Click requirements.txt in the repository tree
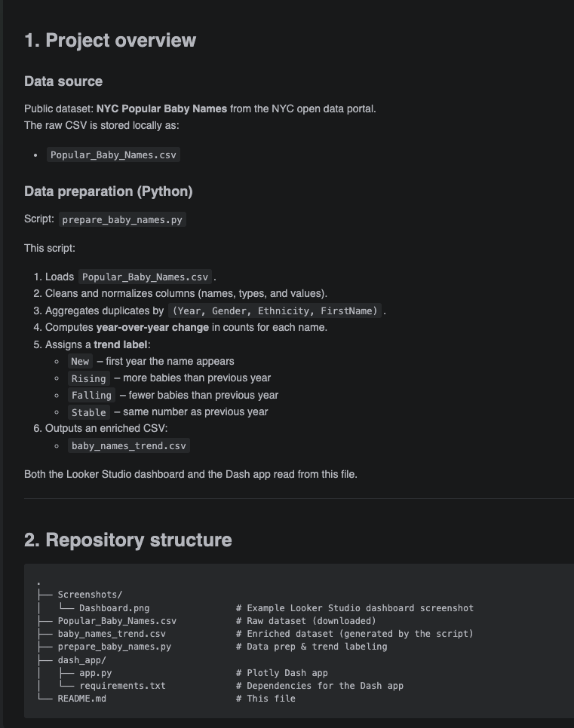Viewport: 574px width, 728px height. [x=122, y=686]
